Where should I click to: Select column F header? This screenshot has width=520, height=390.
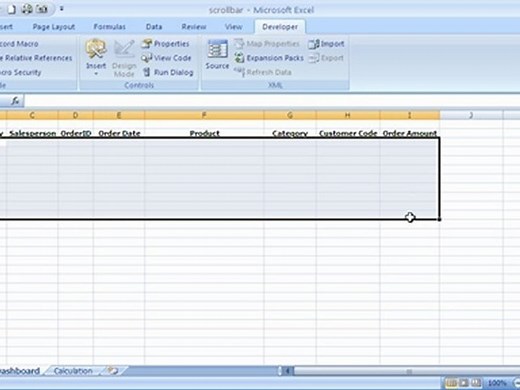click(204, 115)
